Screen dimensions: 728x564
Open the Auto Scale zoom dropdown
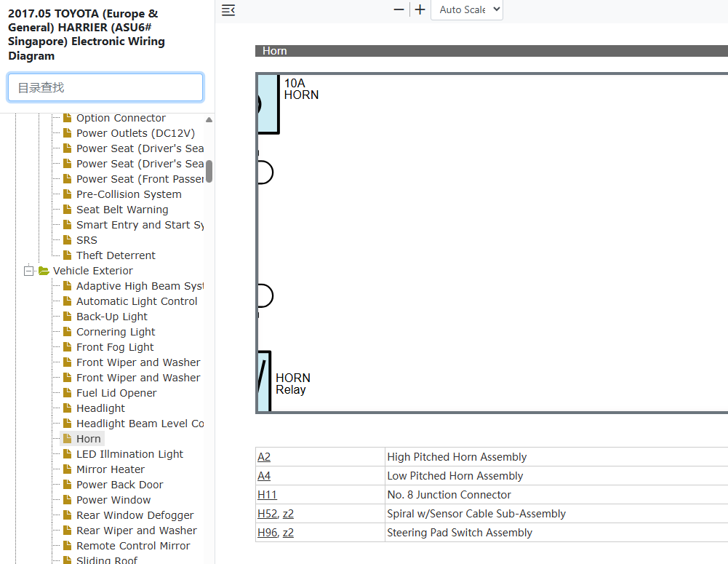click(x=467, y=9)
